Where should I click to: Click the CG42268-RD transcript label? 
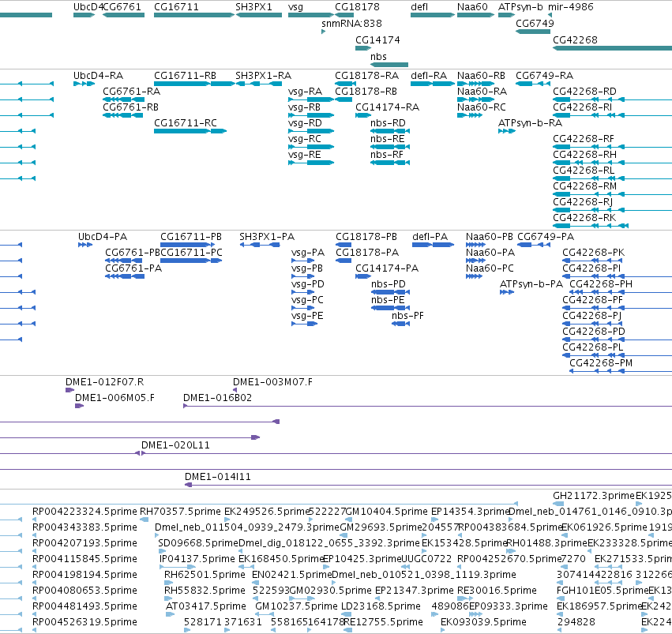pos(584,92)
